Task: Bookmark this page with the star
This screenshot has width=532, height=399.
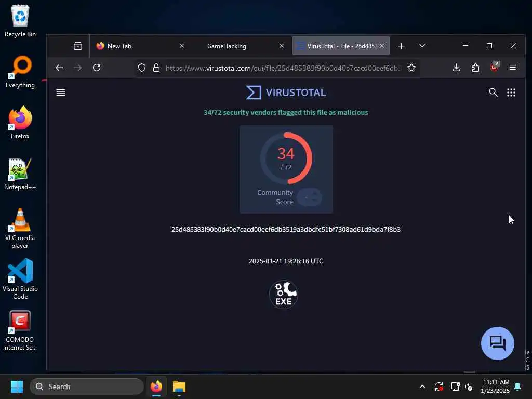Action: click(x=411, y=68)
